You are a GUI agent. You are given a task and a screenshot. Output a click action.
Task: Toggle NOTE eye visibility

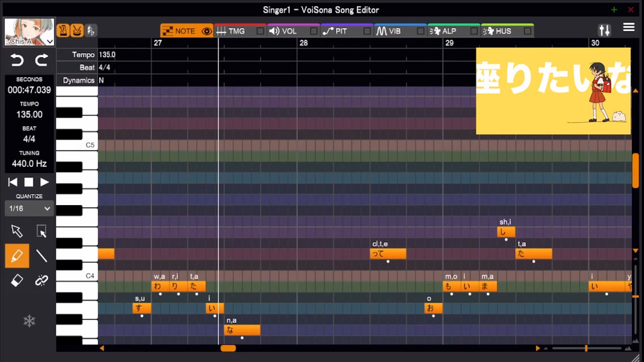(207, 32)
